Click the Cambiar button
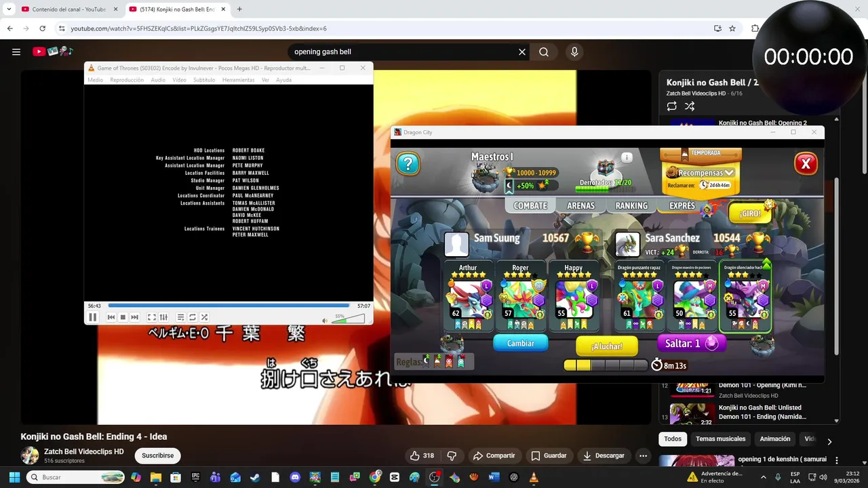 coord(521,343)
